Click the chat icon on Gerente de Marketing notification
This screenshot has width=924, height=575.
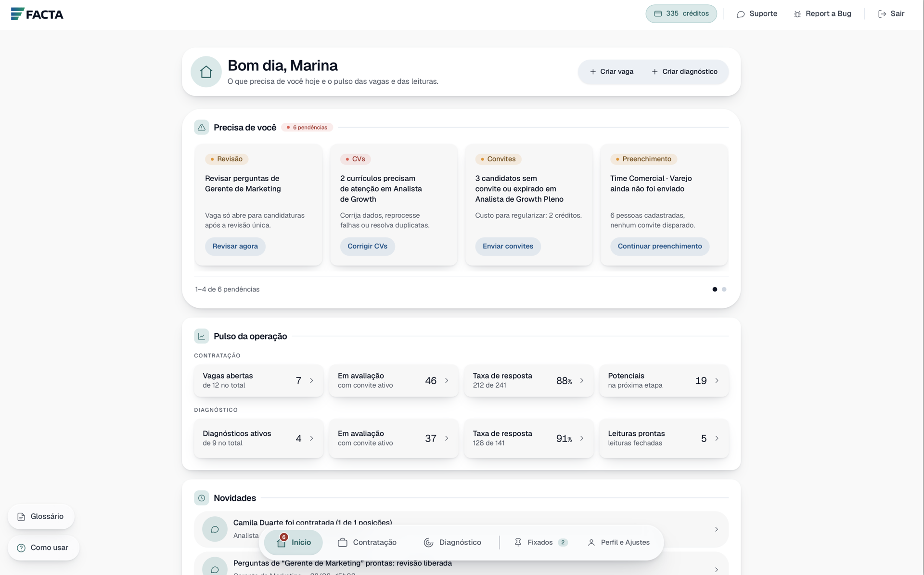(x=215, y=569)
